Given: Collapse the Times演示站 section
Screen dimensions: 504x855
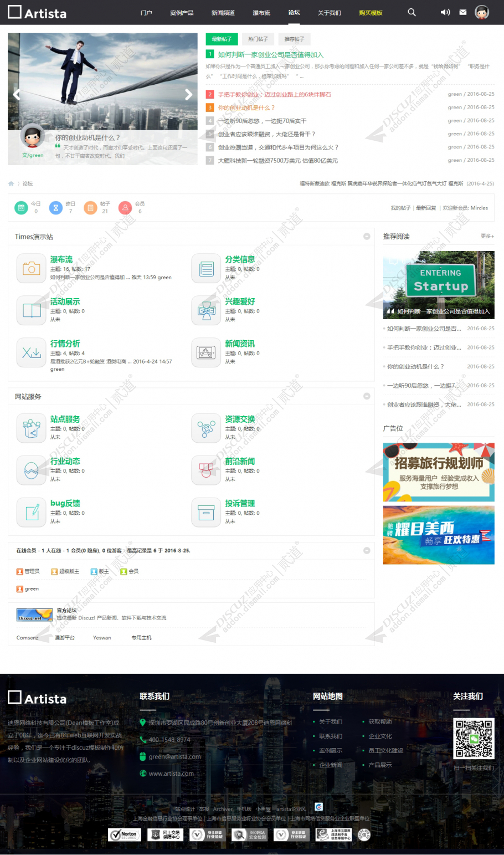Looking at the screenshot, I should tap(367, 237).
